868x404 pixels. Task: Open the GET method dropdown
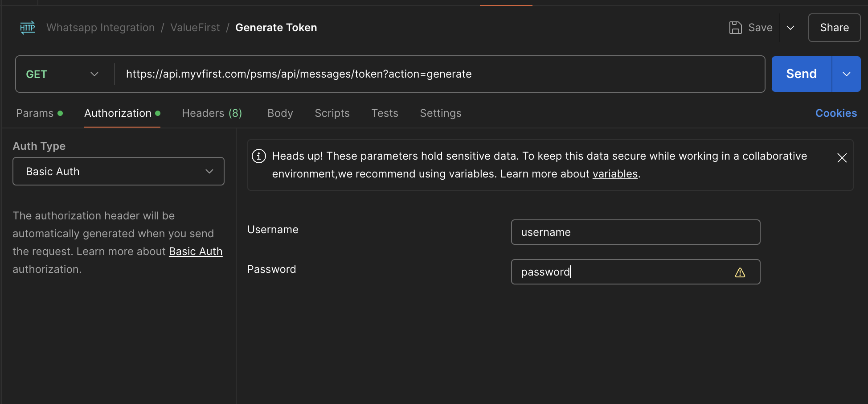pyautogui.click(x=62, y=74)
